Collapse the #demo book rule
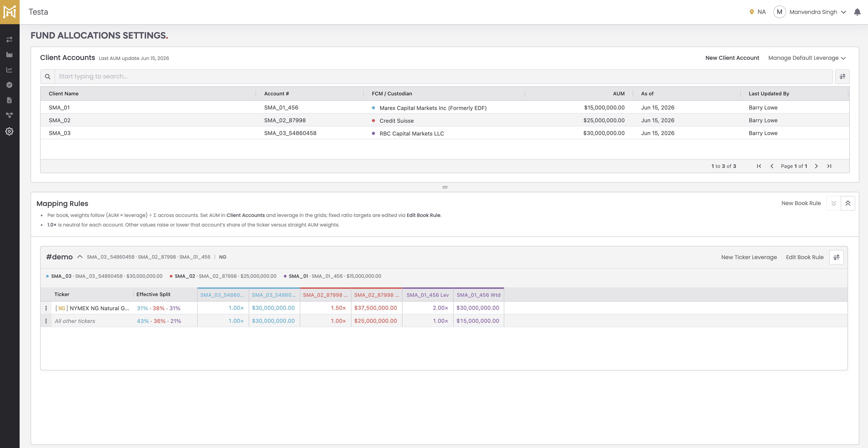This screenshot has width=868, height=448. [x=80, y=257]
